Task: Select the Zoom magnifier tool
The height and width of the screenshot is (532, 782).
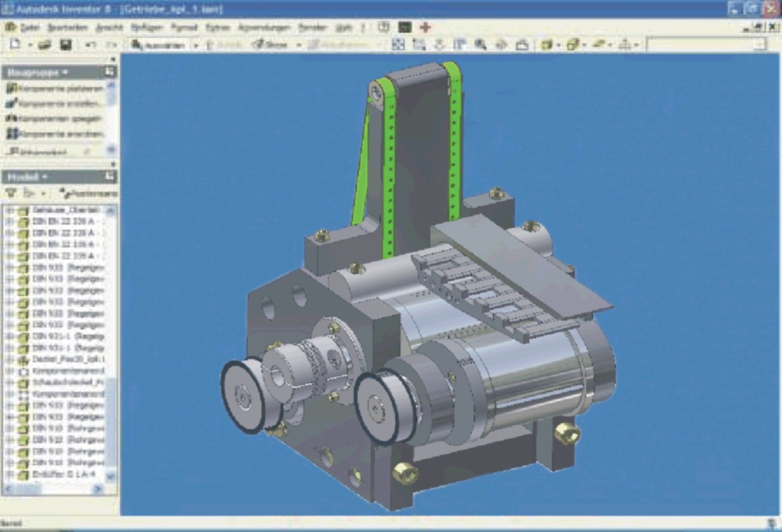Action: tap(481, 45)
